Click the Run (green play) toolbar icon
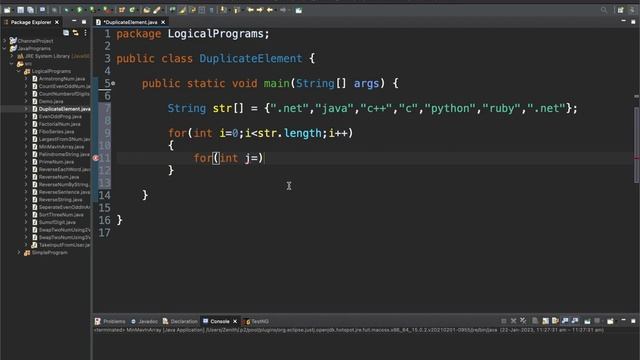Screen dimensions: 640x360 (x=80, y=10)
